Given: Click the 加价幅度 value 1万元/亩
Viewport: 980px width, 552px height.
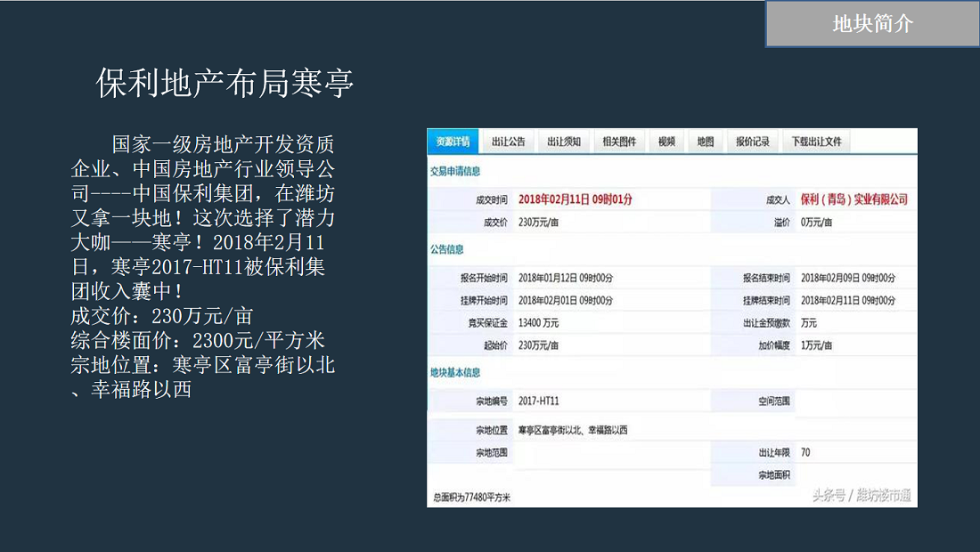Looking at the screenshot, I should (816, 345).
